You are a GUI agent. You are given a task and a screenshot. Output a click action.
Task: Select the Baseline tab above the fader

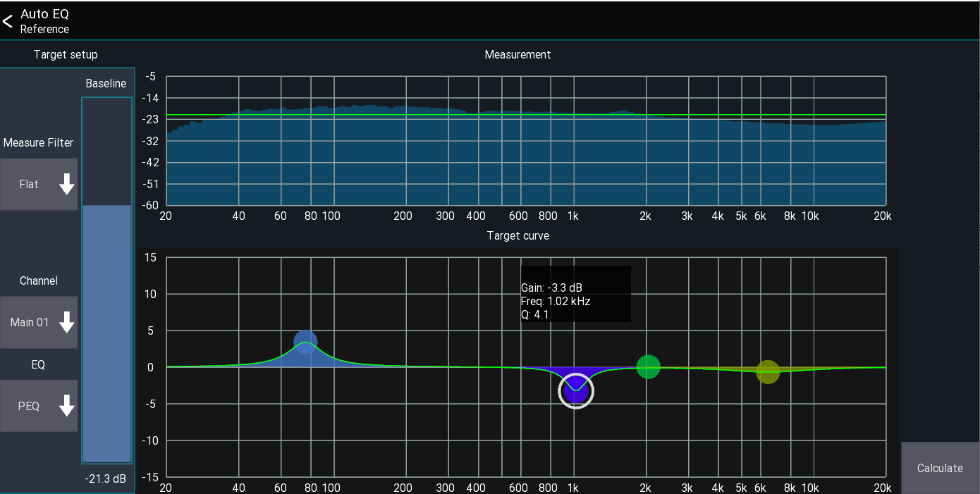[106, 82]
